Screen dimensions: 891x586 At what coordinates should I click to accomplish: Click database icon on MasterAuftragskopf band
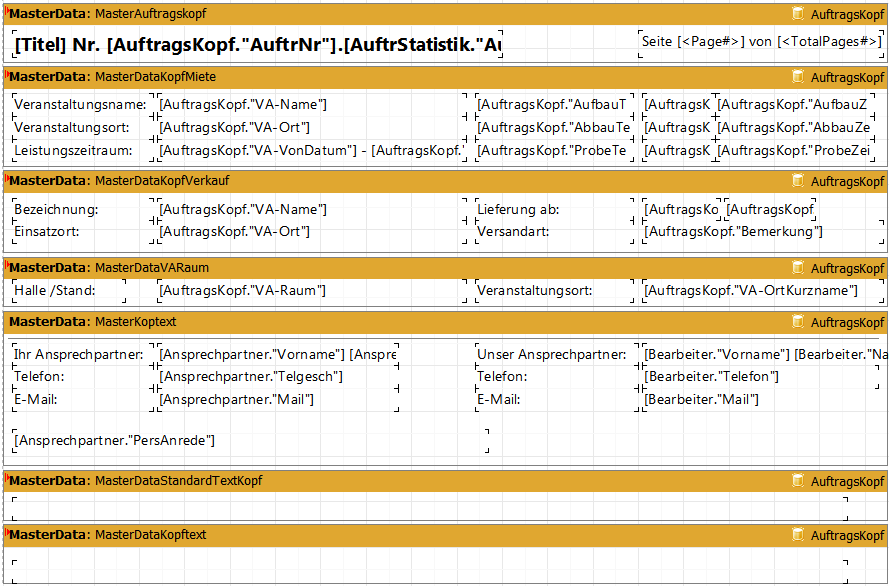pyautogui.click(x=798, y=14)
